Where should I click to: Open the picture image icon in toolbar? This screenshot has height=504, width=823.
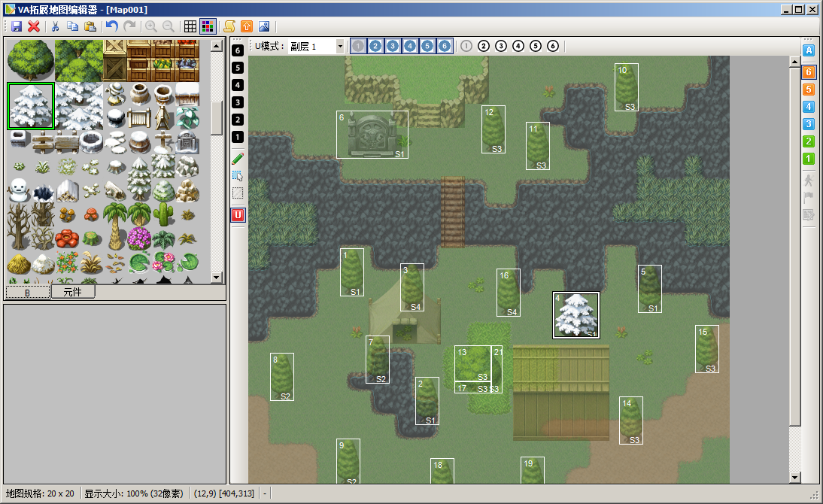click(x=264, y=26)
